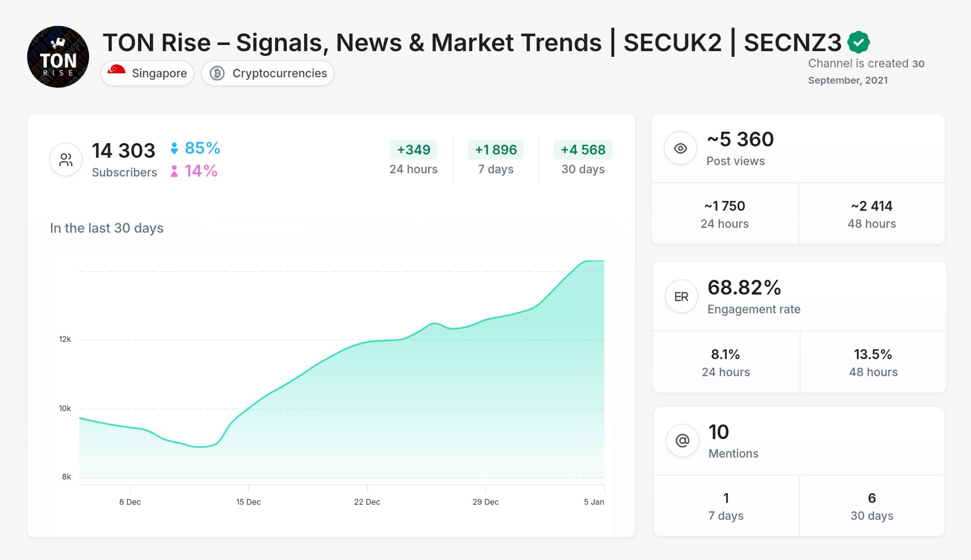
Task: Toggle the +1 896 7 days growth pill
Action: pos(496,150)
